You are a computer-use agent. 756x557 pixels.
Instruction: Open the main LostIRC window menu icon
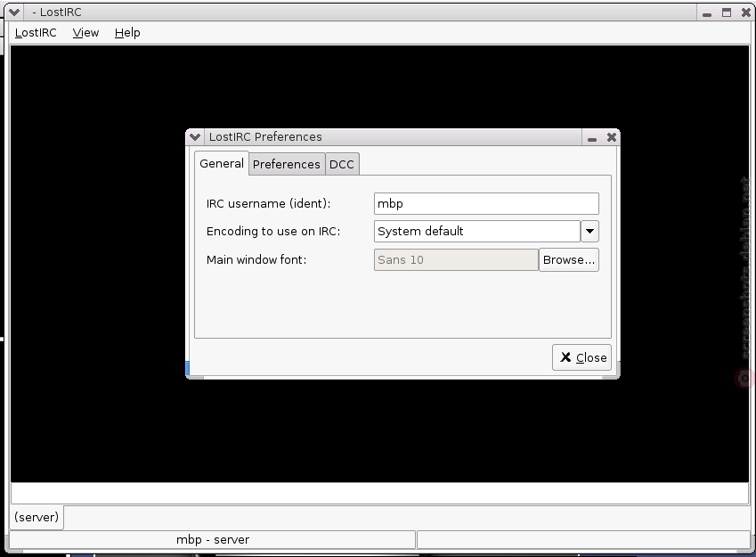point(14,12)
